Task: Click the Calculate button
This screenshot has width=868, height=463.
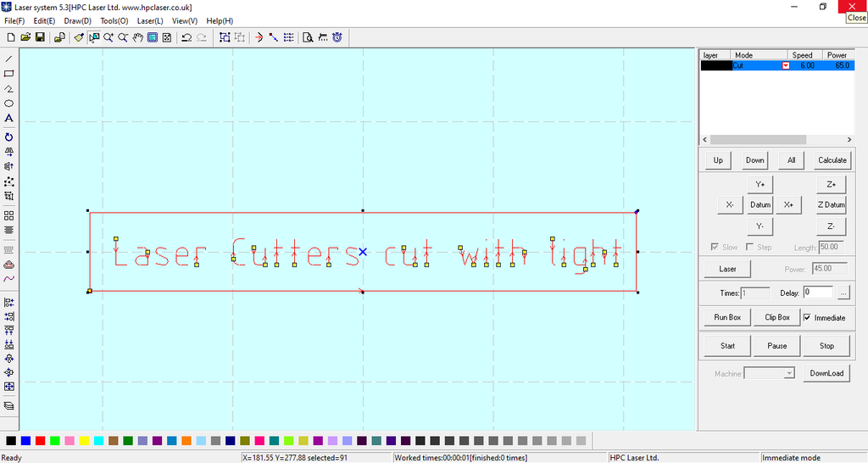Action: (x=832, y=160)
